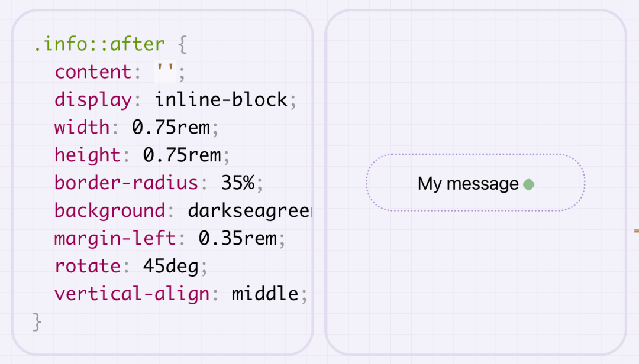Click the background property name

(110, 211)
